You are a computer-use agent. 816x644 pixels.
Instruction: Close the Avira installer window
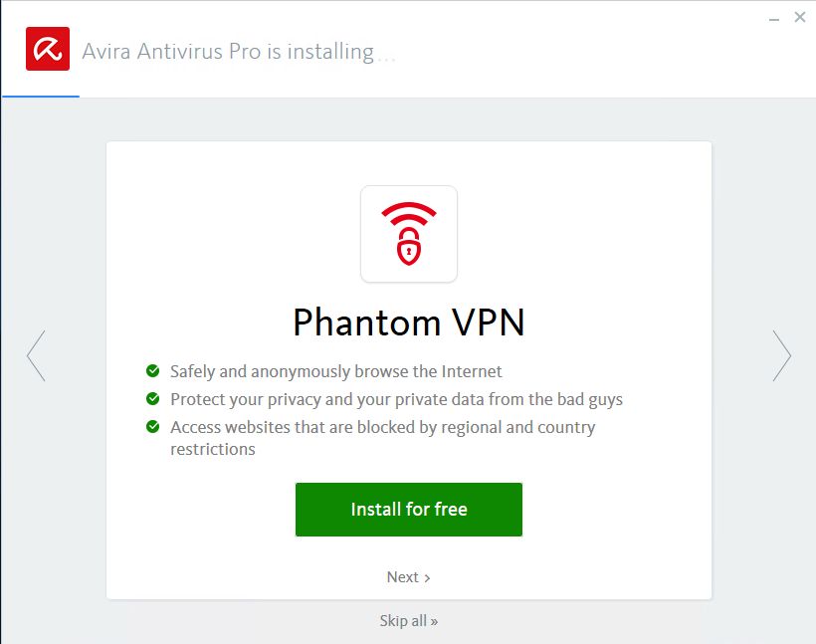(800, 17)
